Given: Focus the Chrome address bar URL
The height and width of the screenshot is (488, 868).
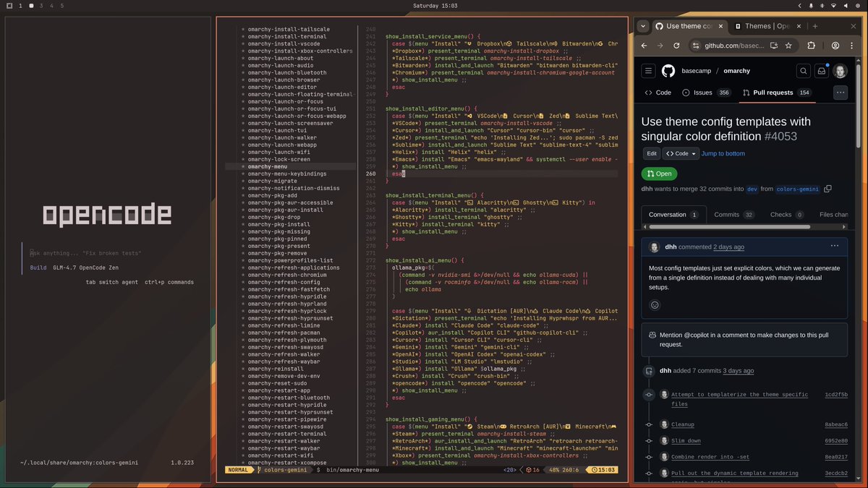Looking at the screenshot, I should (x=733, y=45).
